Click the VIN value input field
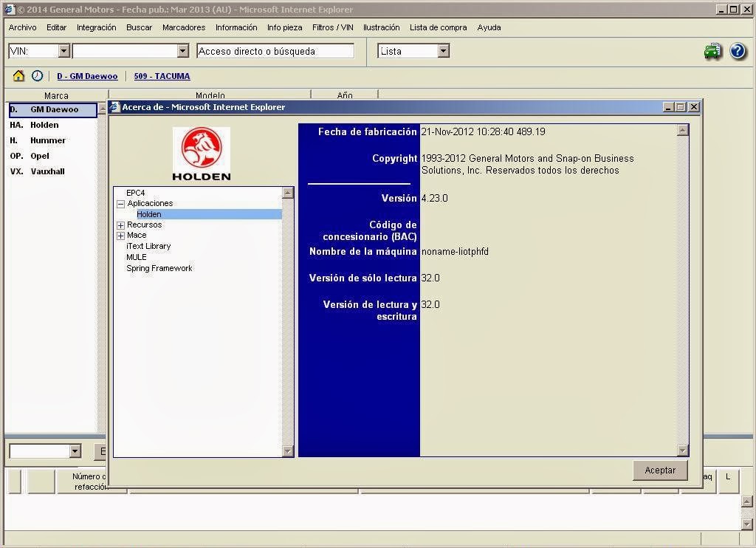This screenshot has height=548, width=756. pos(125,51)
